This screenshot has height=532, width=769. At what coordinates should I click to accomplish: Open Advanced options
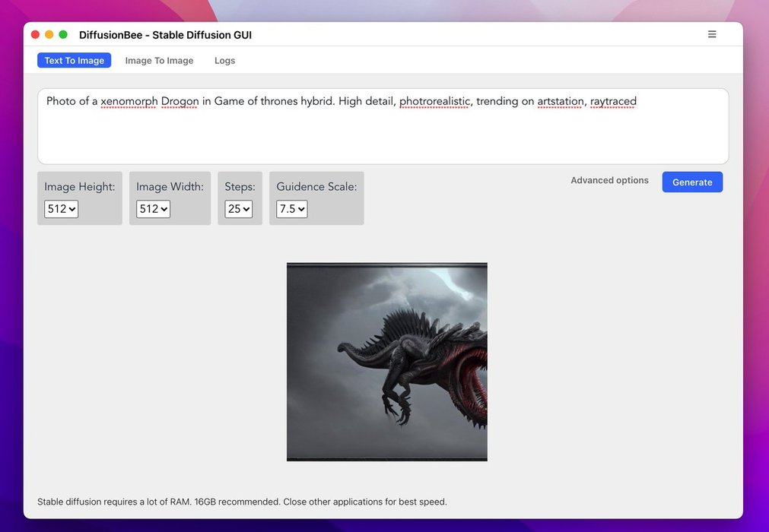[x=609, y=180]
